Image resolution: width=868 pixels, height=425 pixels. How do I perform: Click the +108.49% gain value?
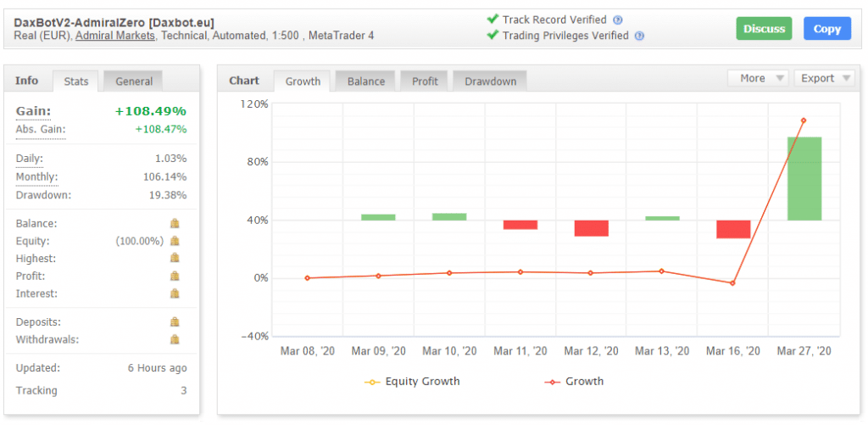tap(151, 111)
